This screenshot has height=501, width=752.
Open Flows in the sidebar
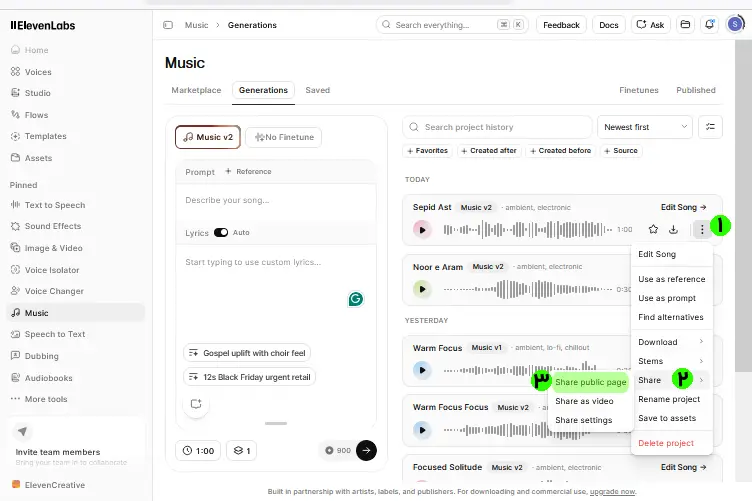(29, 115)
